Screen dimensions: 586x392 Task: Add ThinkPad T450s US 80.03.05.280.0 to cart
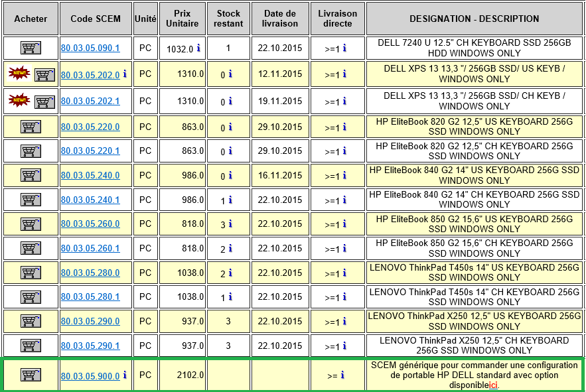[31, 273]
